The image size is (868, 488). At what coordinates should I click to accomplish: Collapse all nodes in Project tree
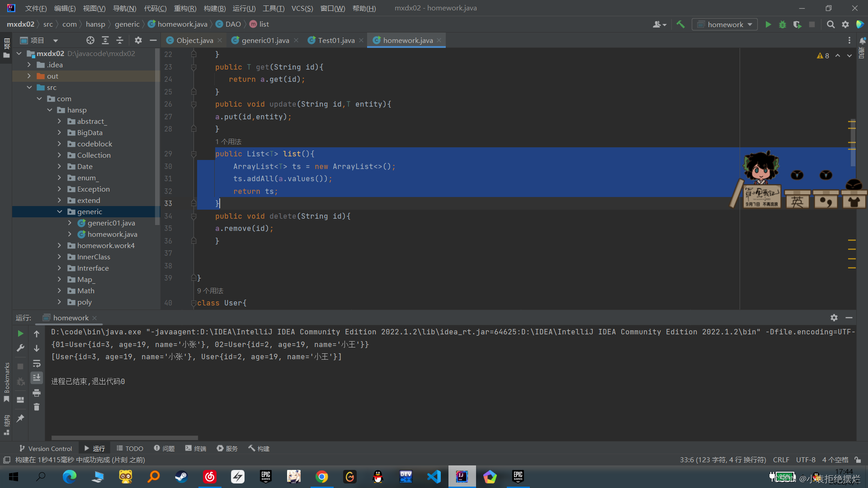pos(120,40)
